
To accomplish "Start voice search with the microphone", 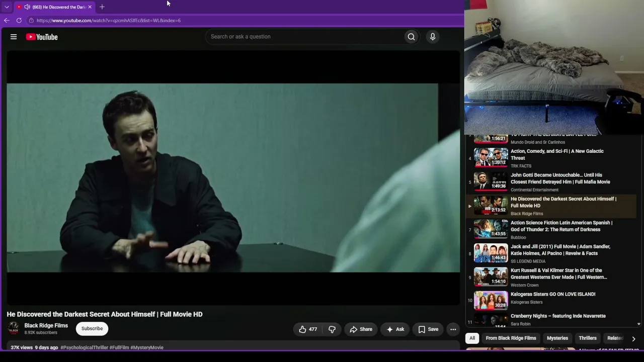I will [432, 37].
